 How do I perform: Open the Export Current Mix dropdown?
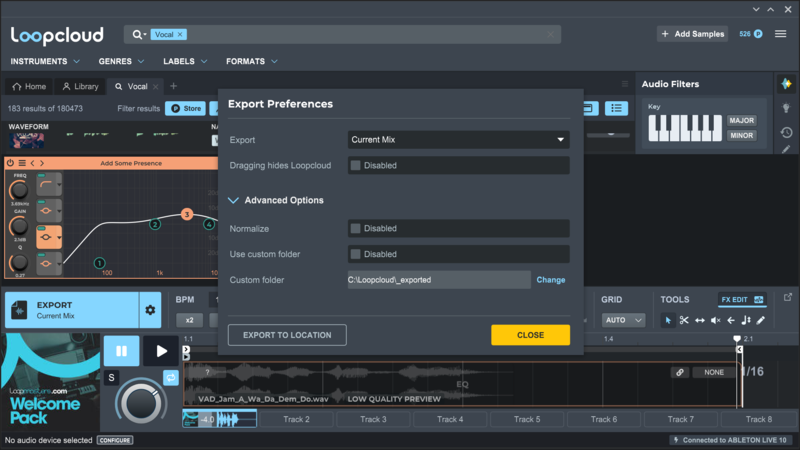coord(458,140)
